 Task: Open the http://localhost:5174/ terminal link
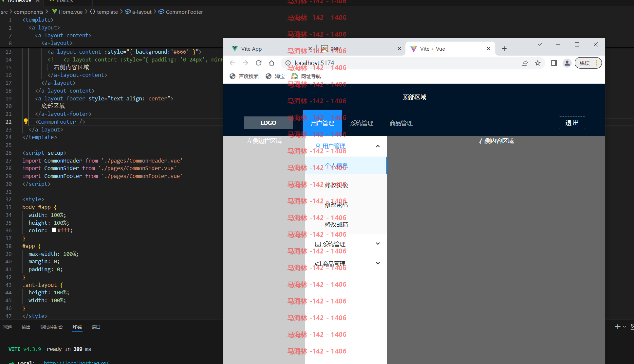(x=76, y=362)
